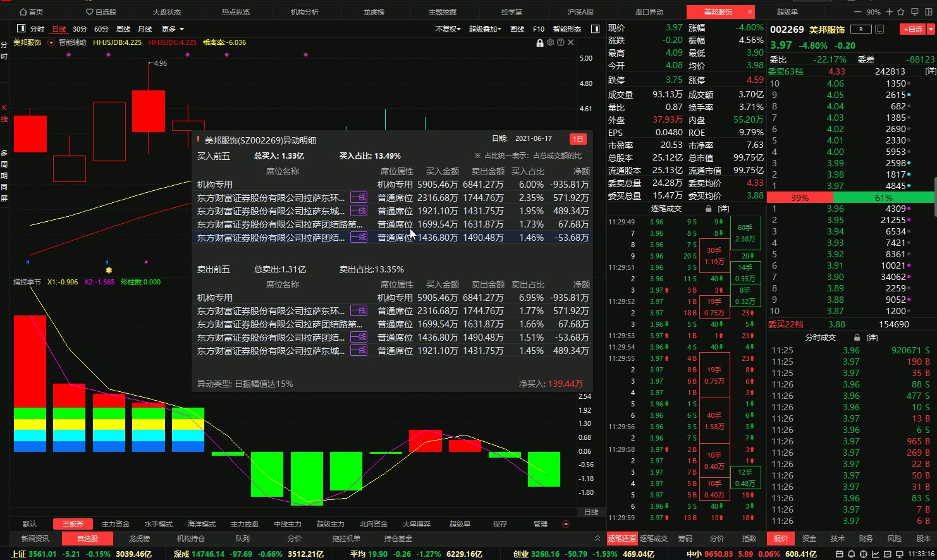Click the 日线 label below indicator scale
Image resolution: width=937 pixels, height=560 pixels.
tap(591, 512)
